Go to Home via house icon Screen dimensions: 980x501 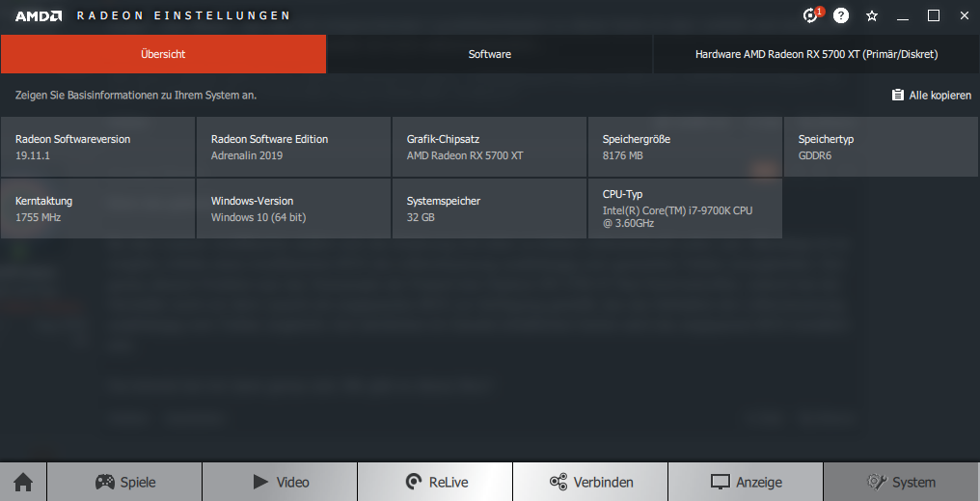[23, 483]
